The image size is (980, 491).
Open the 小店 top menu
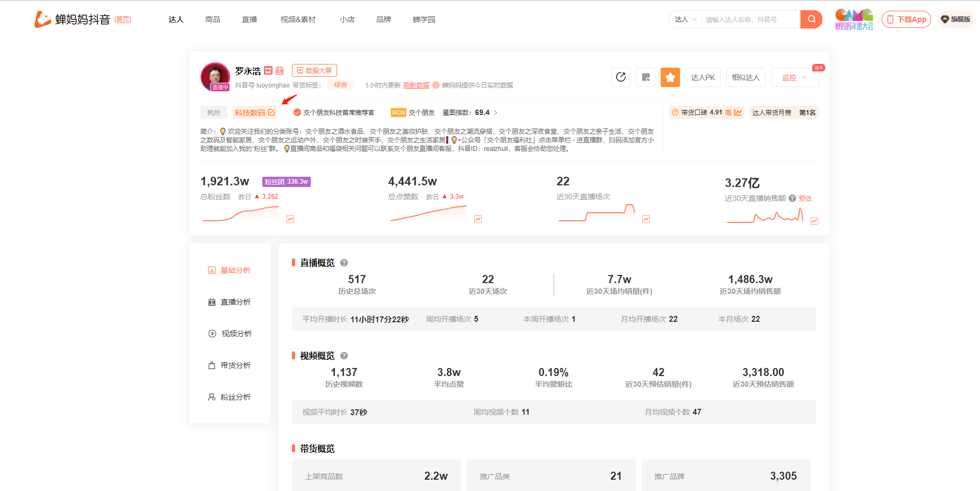coord(347,19)
